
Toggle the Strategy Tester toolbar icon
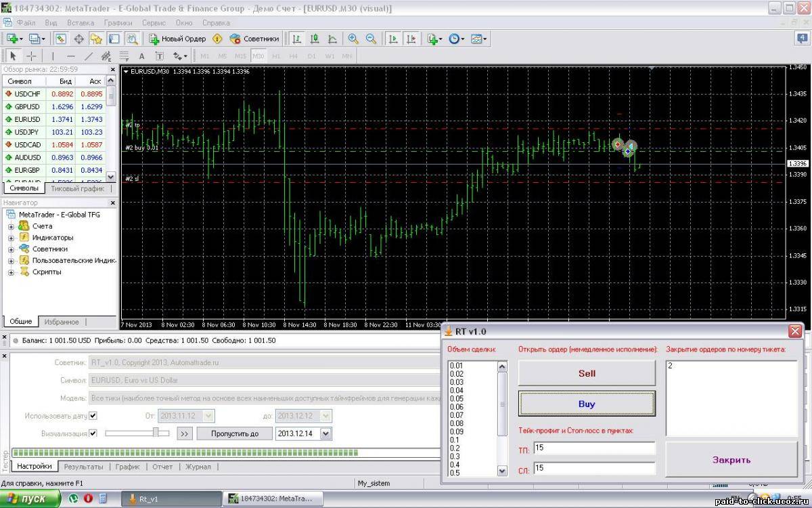[x=131, y=39]
